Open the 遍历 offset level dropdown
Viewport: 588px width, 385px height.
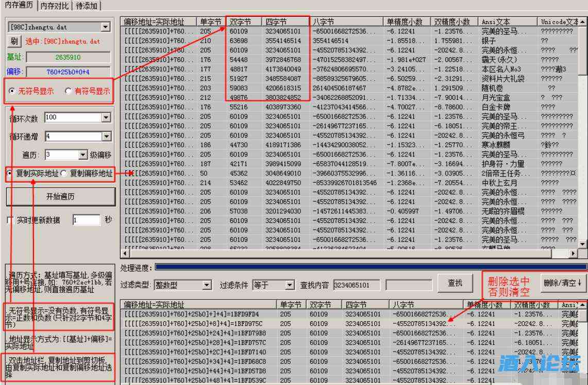tap(83, 155)
